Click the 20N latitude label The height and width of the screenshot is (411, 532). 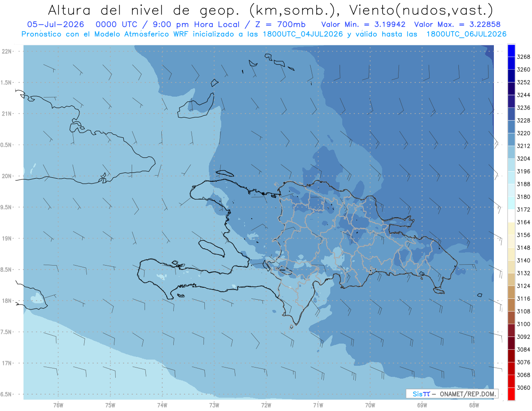coord(8,176)
